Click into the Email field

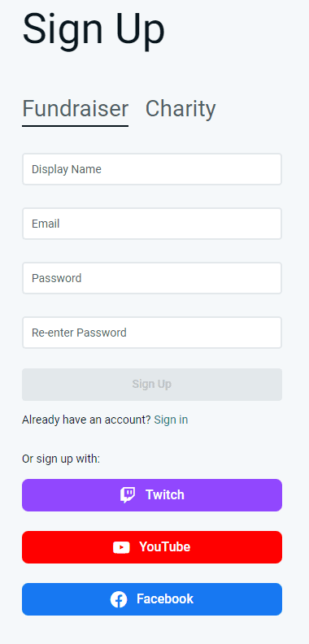point(152,224)
